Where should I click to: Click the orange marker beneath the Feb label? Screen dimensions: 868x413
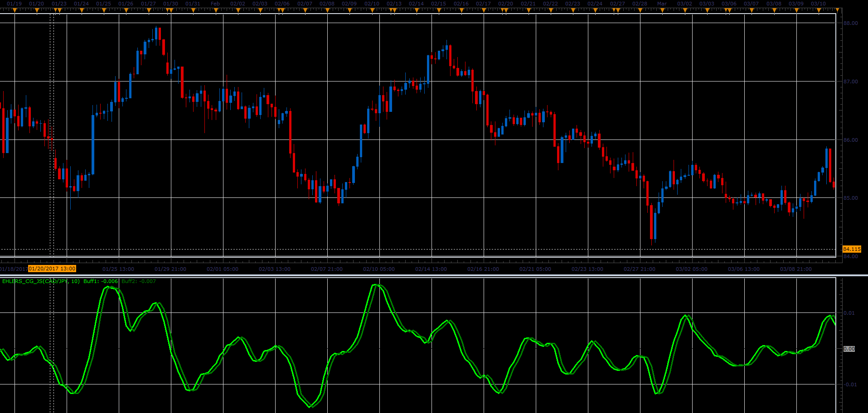pyautogui.click(x=216, y=10)
